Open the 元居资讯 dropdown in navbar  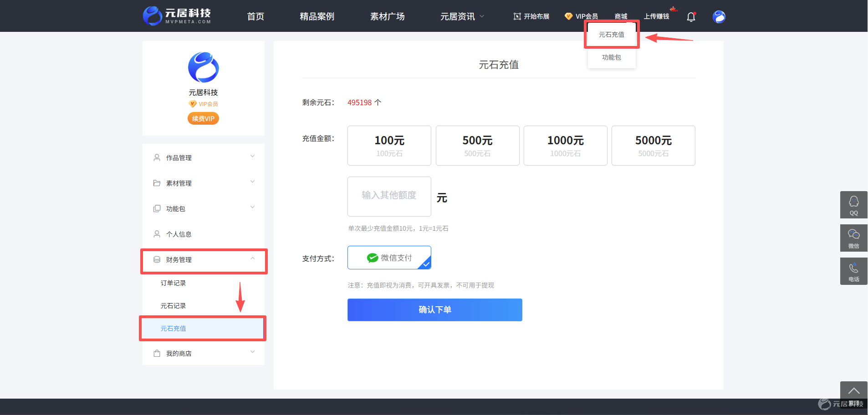point(462,16)
